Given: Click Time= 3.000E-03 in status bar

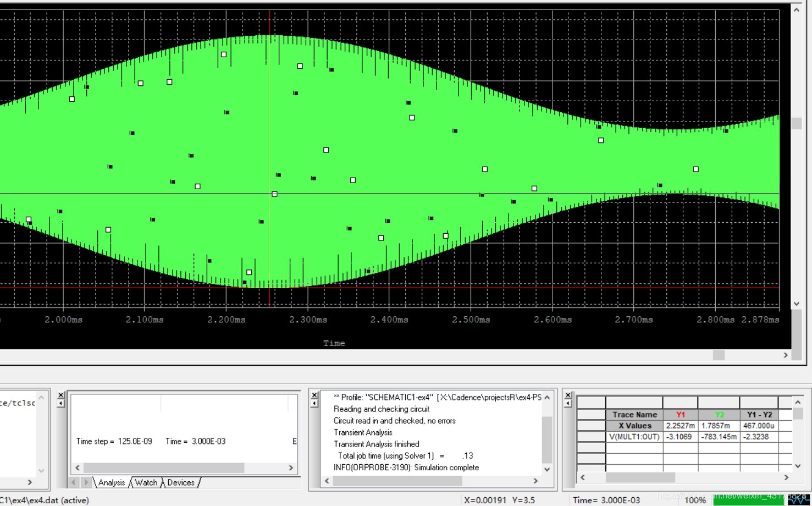Looking at the screenshot, I should (x=606, y=500).
